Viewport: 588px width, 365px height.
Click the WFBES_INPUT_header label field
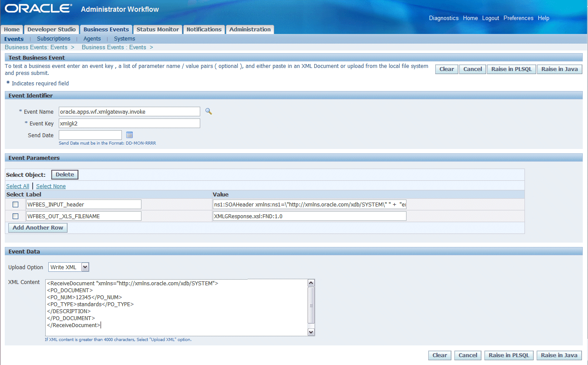[x=84, y=204]
